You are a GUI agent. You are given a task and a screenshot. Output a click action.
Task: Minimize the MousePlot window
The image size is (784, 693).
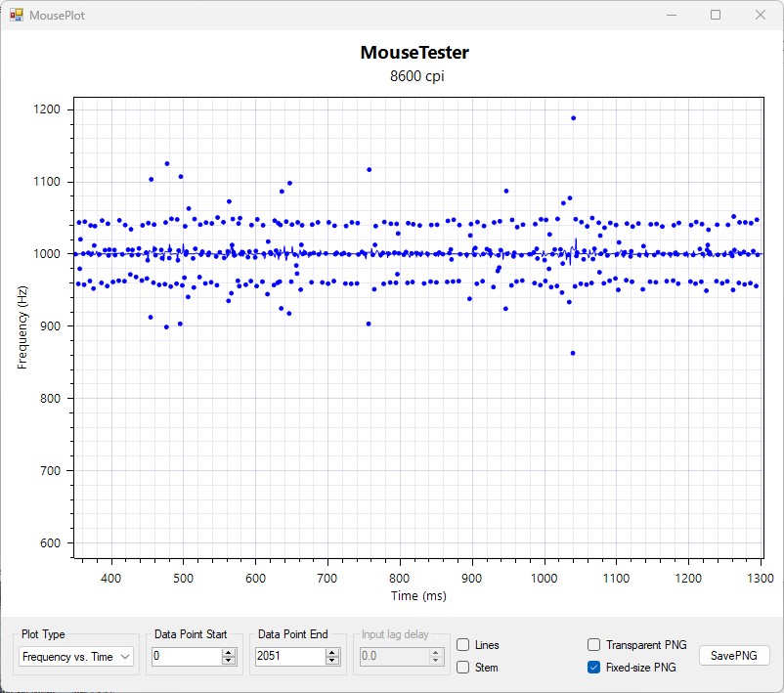[671, 15]
